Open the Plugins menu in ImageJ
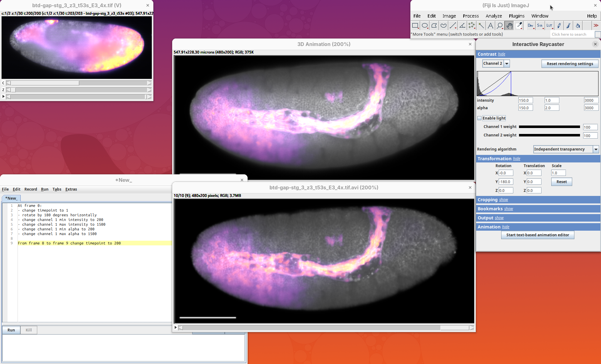Image resolution: width=601 pixels, height=364 pixels. (516, 16)
